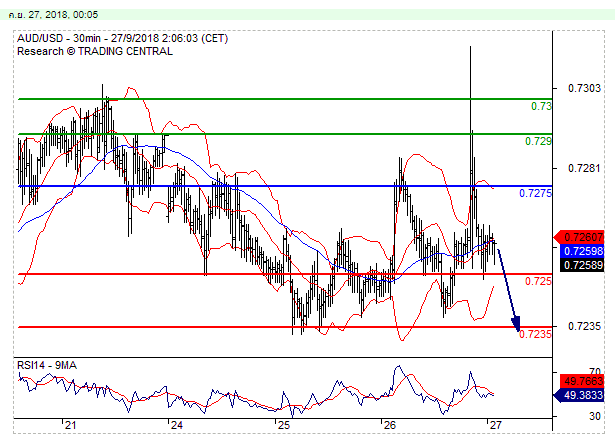Click the date axis label 27

(495, 425)
